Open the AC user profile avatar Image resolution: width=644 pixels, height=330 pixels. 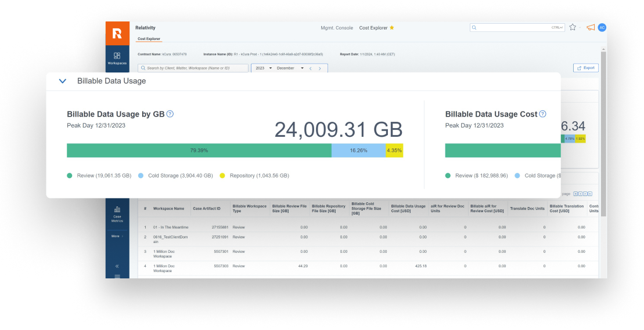coord(602,27)
